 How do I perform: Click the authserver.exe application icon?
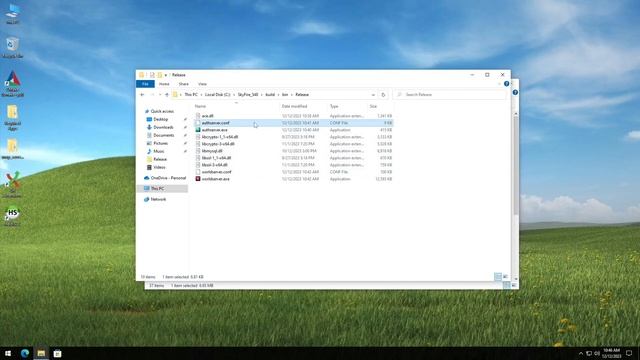pos(198,130)
